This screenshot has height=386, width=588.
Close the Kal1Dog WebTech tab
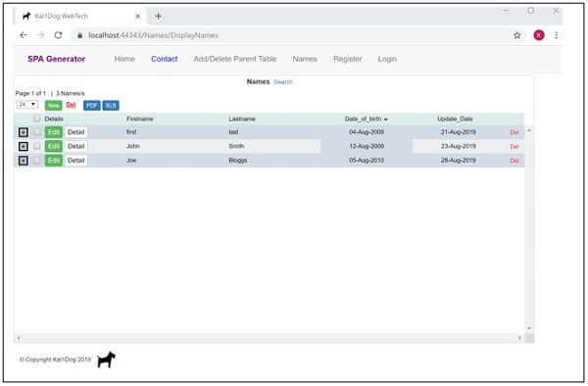[x=137, y=16]
